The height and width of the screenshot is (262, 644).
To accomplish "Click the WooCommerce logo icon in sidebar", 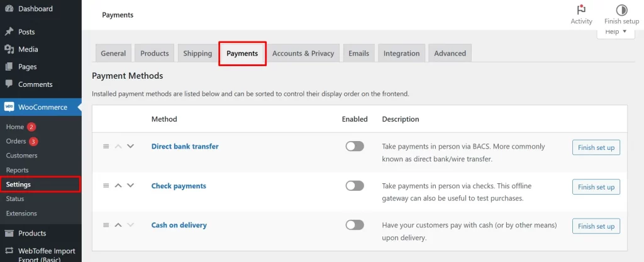I will pos(9,107).
